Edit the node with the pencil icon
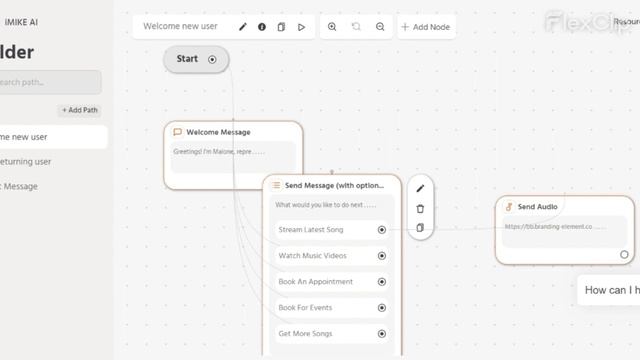This screenshot has height=360, width=640. [420, 189]
